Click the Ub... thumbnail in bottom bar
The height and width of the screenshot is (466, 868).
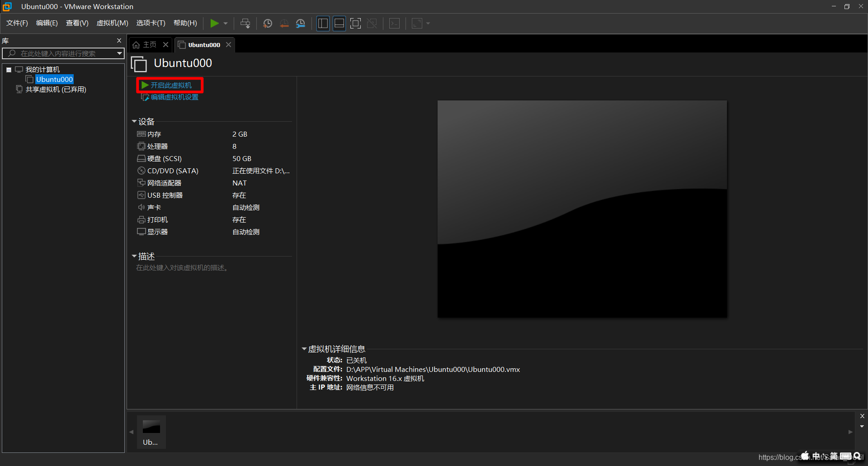point(151,432)
